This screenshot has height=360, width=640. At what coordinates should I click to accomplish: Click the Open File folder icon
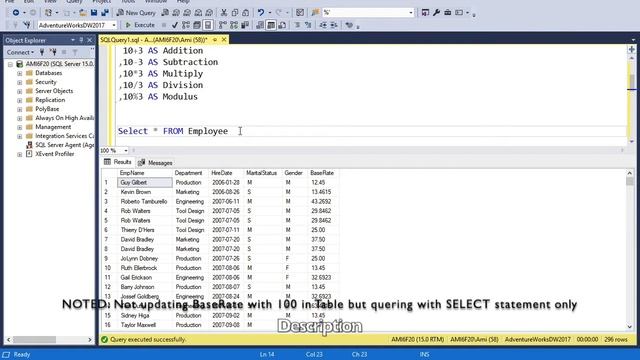(x=83, y=13)
